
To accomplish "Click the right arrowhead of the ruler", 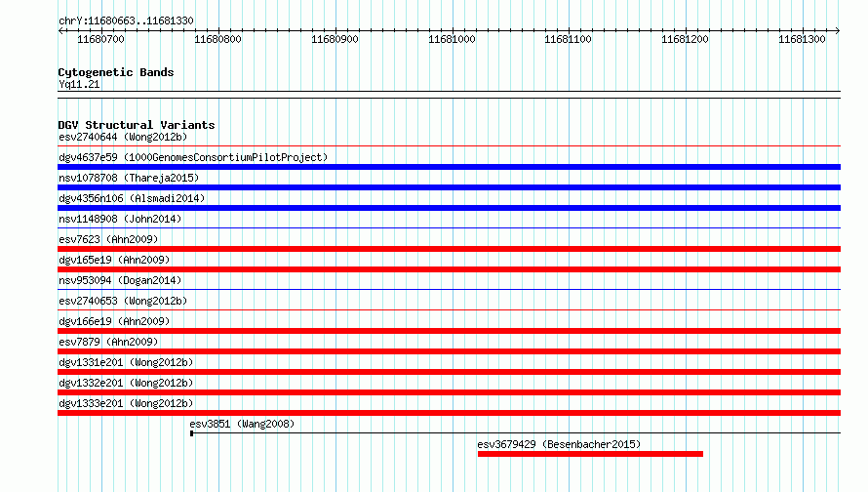I will pyautogui.click(x=838, y=30).
